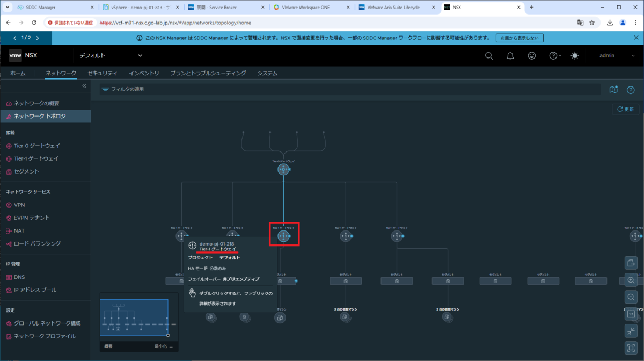Click the フィルタの適用 filter field

tap(349, 89)
